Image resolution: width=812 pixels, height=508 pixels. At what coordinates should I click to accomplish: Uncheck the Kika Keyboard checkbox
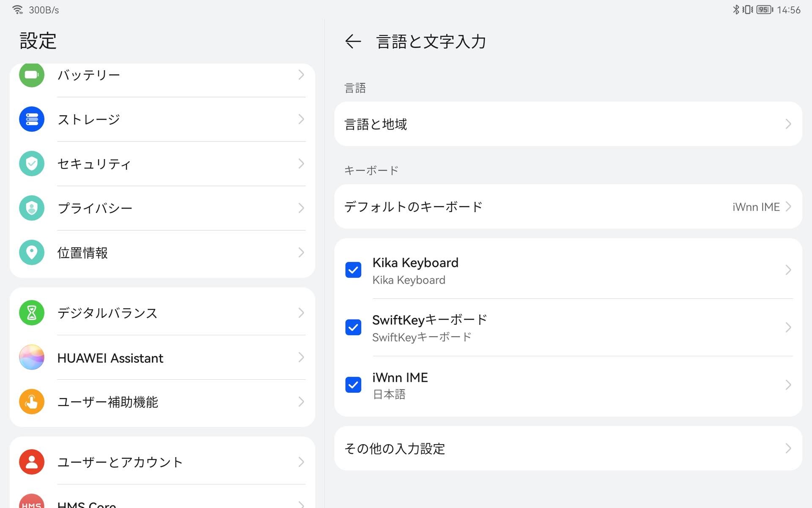click(x=353, y=270)
